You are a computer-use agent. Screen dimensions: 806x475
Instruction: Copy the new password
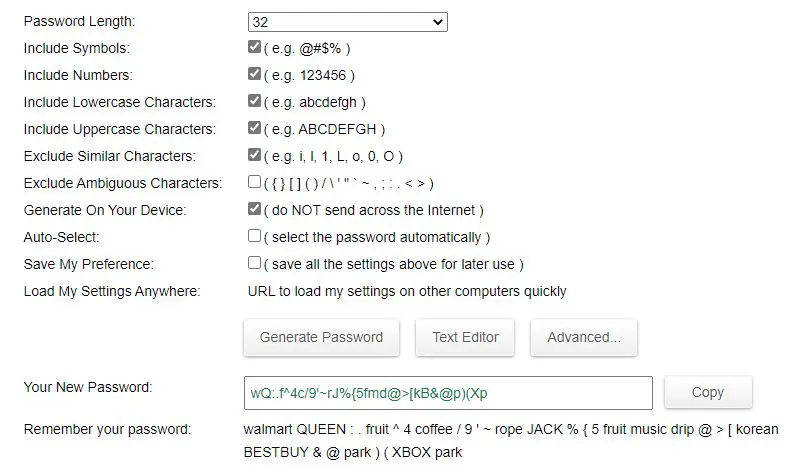(x=708, y=392)
